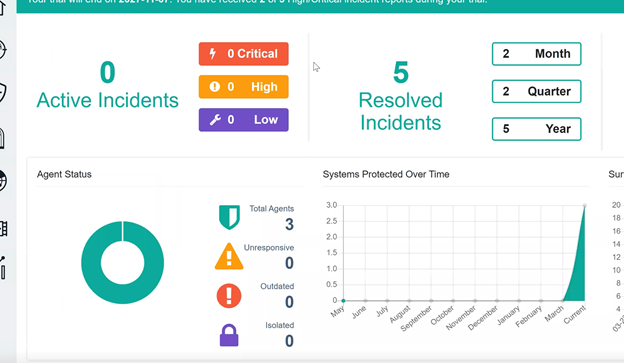This screenshot has height=363, width=624.
Task: Click the March axis label on chart
Action: click(x=554, y=314)
